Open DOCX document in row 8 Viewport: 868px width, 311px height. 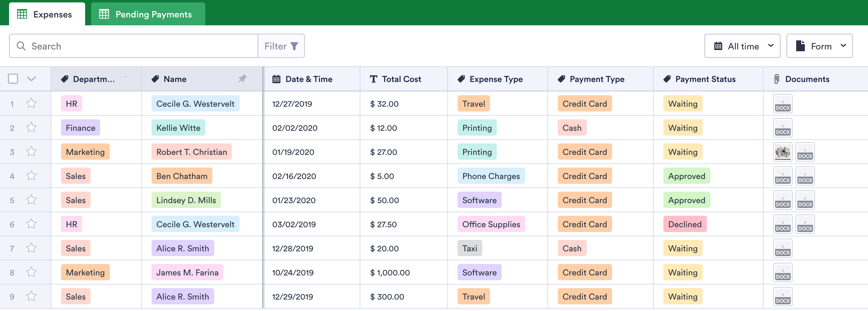(x=782, y=272)
